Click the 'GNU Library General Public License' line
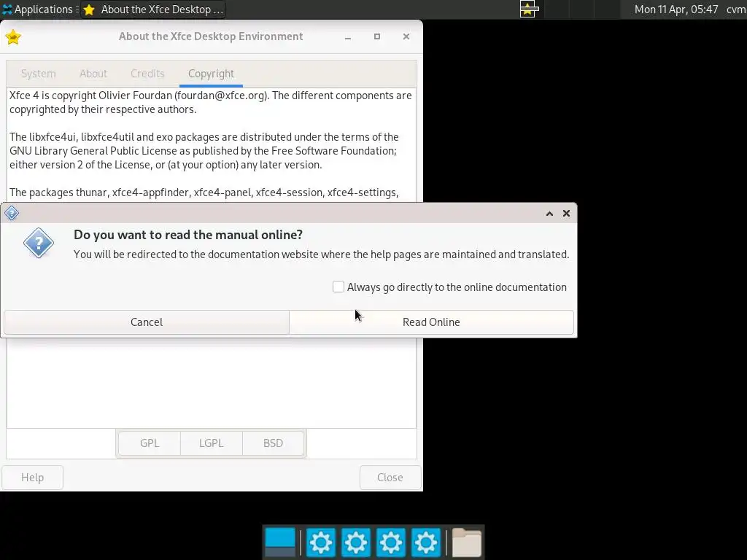This screenshot has width=747, height=560. coord(203,151)
